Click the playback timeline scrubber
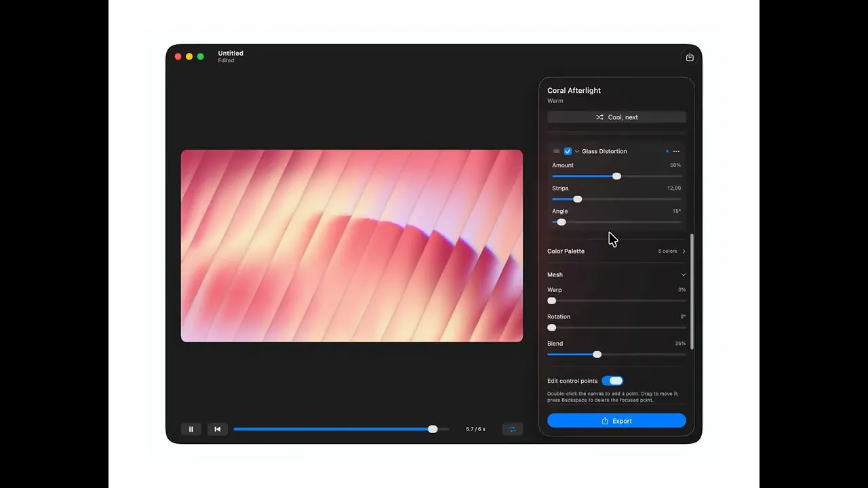 click(x=341, y=429)
